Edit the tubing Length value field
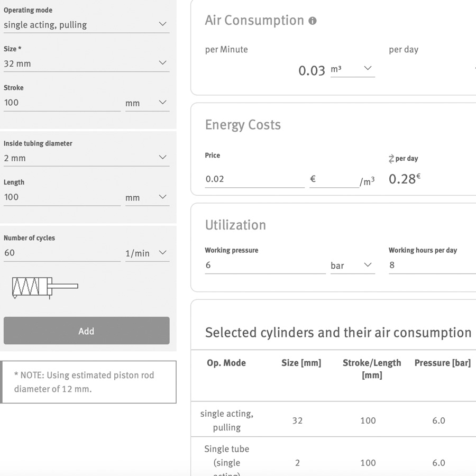The width and height of the screenshot is (476, 476). coord(62,197)
